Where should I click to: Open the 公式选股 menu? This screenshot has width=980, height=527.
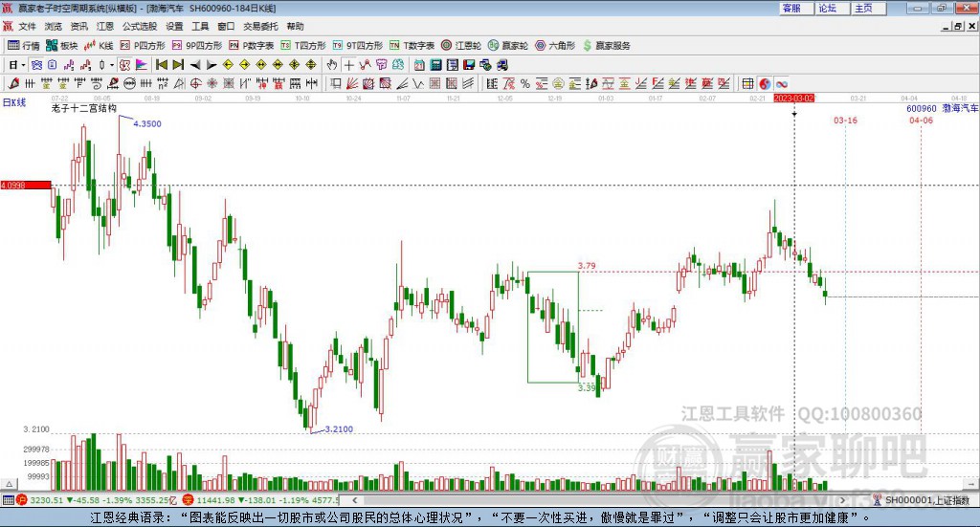[x=140, y=26]
